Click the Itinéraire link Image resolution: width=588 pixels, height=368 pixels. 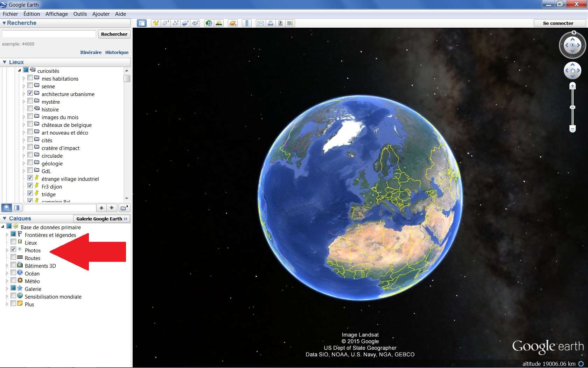pos(91,52)
